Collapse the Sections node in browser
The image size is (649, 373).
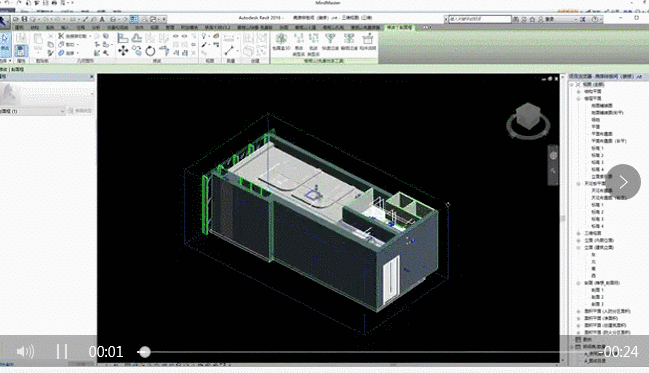point(579,283)
